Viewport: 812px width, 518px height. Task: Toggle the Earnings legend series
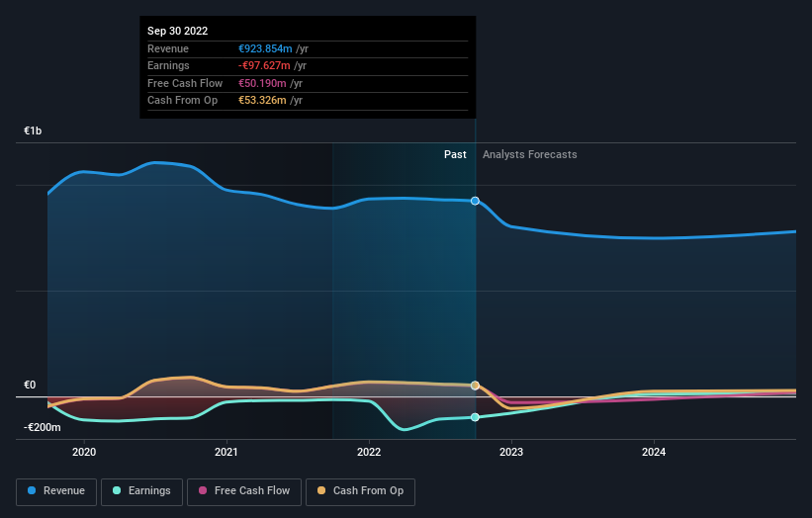coord(141,491)
